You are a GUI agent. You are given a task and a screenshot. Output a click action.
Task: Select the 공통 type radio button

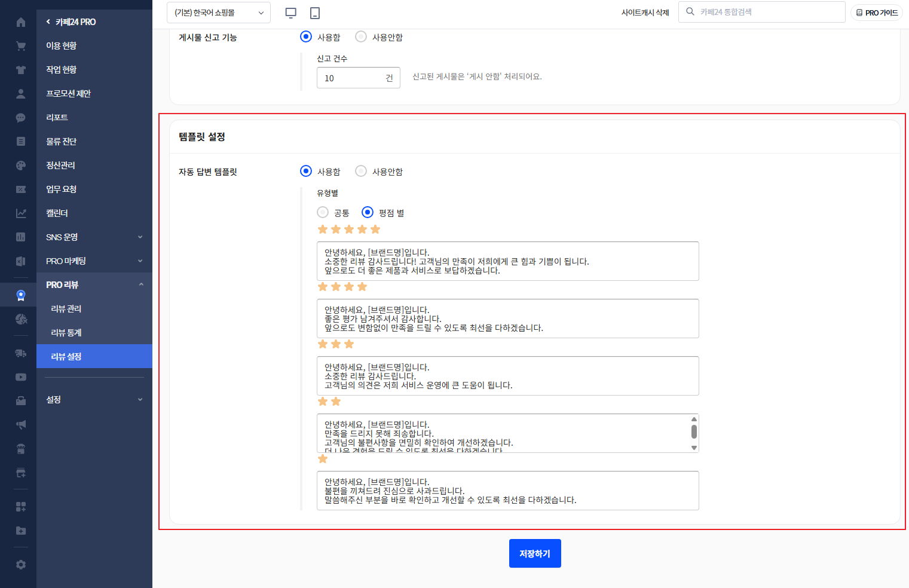[323, 213]
